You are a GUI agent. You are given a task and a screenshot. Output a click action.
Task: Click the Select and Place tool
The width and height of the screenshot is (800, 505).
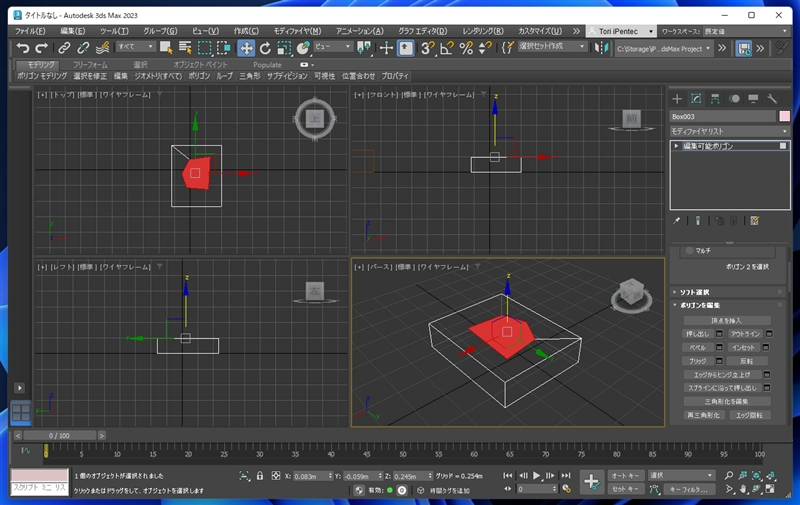[x=303, y=48]
